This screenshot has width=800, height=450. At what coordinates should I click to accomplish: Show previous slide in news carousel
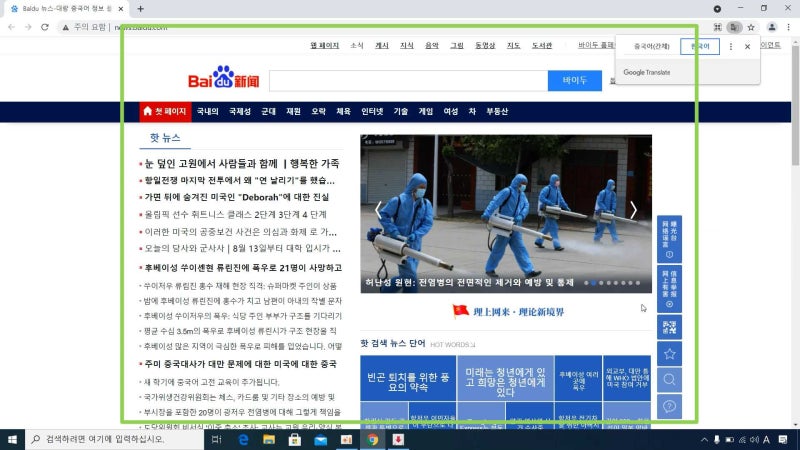378,210
